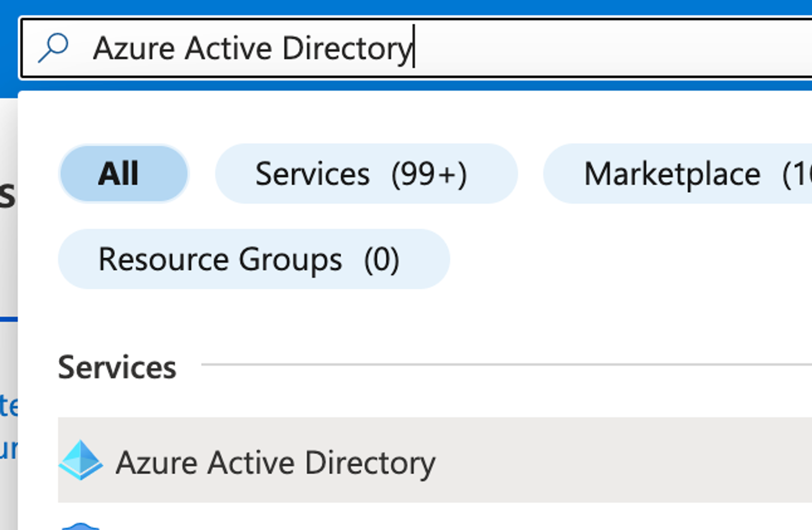Click the Azure Active Directory diamond icon
The height and width of the screenshot is (530, 812).
pyautogui.click(x=80, y=460)
